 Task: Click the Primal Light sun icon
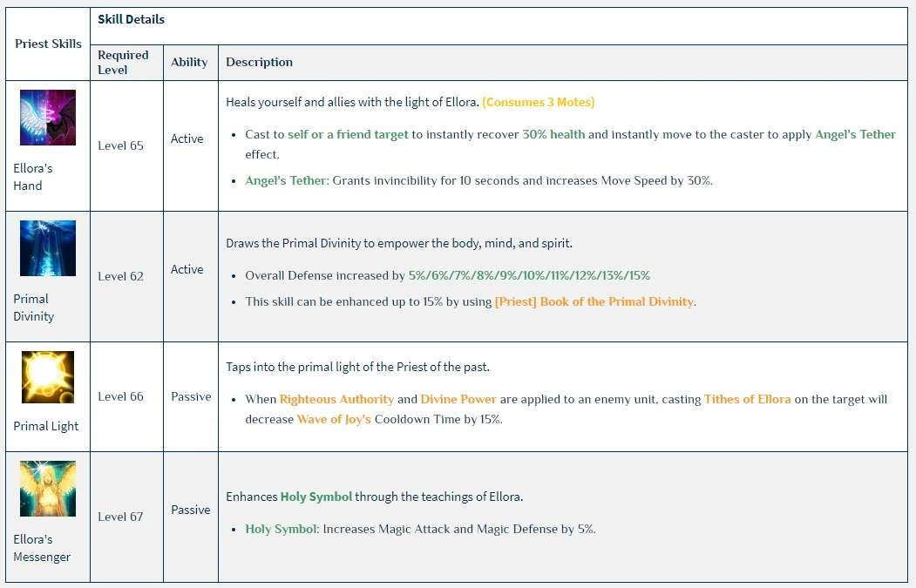coord(48,377)
